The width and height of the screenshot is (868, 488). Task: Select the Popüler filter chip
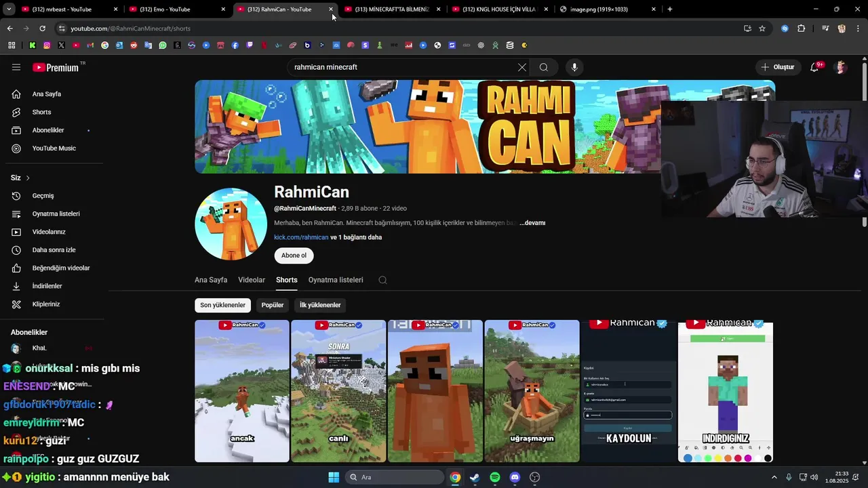273,305
